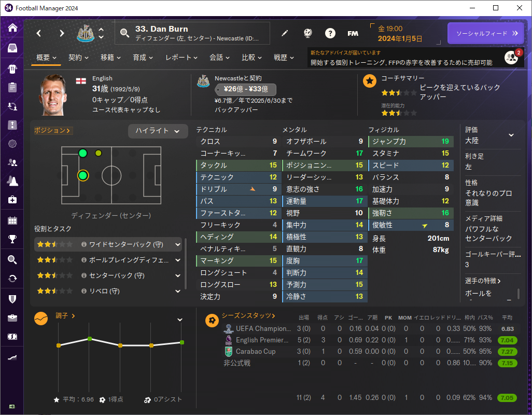The height and width of the screenshot is (415, 532).
Task: Open the tactics swap icon in sidebar
Action: click(12, 106)
